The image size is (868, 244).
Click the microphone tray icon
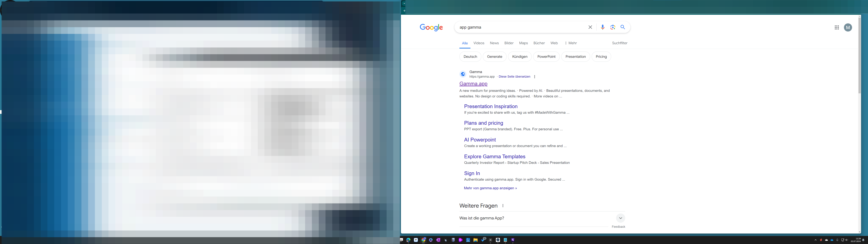tap(837, 240)
